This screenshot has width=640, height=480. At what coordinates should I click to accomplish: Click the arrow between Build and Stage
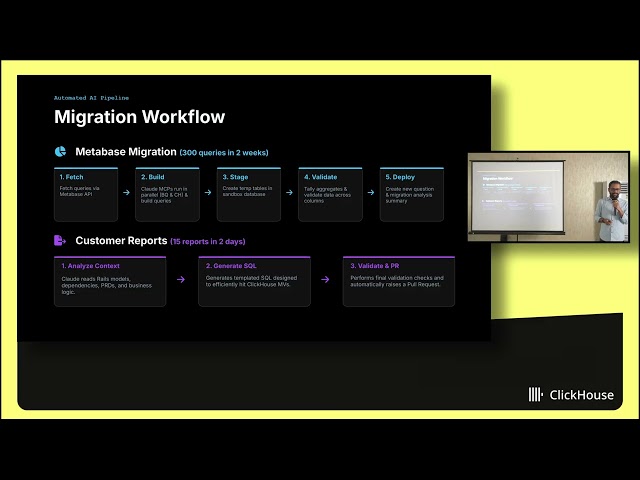point(208,192)
